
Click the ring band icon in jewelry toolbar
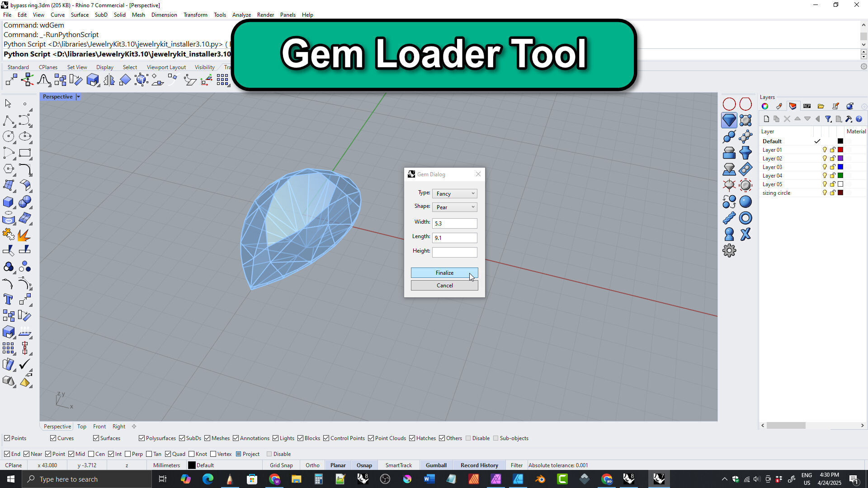coord(745,218)
